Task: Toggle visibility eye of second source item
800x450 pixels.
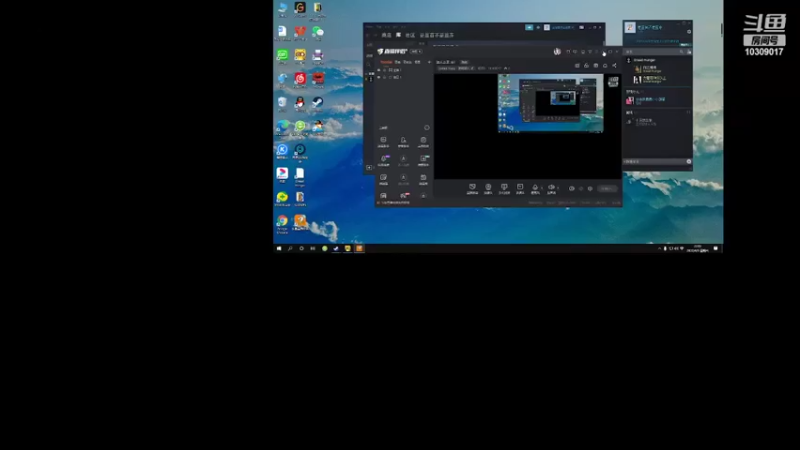Action: pos(379,77)
